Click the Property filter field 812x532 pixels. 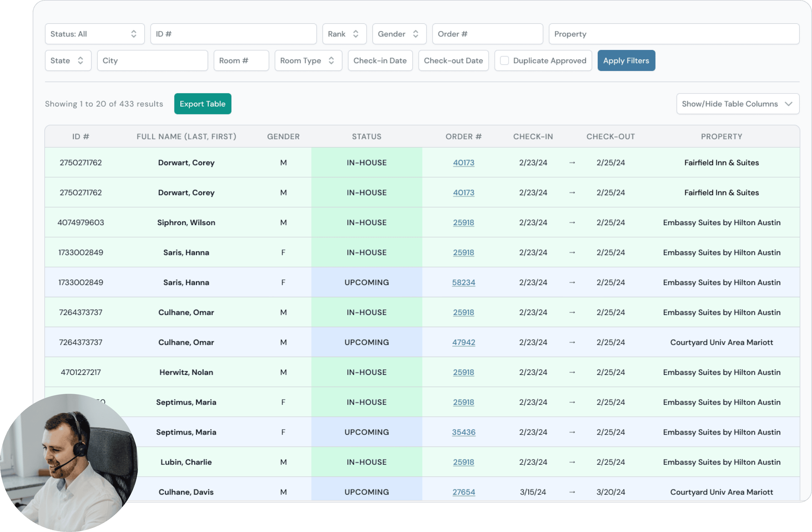(673, 34)
